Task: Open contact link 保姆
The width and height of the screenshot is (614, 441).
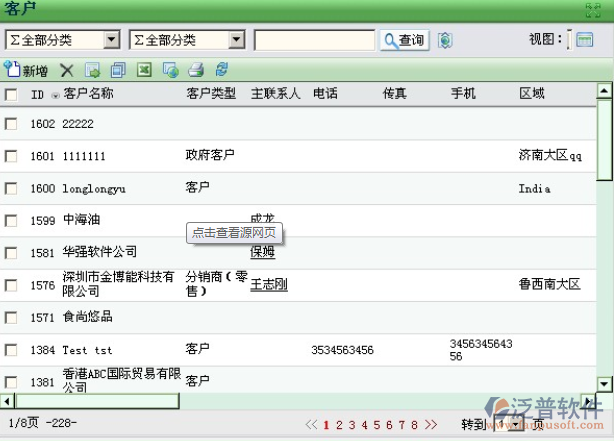Action: (262, 252)
